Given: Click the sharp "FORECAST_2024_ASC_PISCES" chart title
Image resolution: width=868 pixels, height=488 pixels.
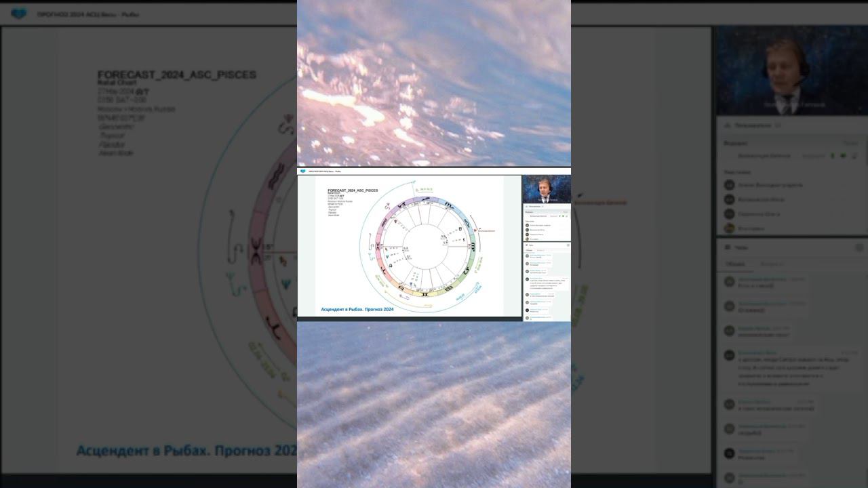Looking at the screenshot, I should point(353,190).
